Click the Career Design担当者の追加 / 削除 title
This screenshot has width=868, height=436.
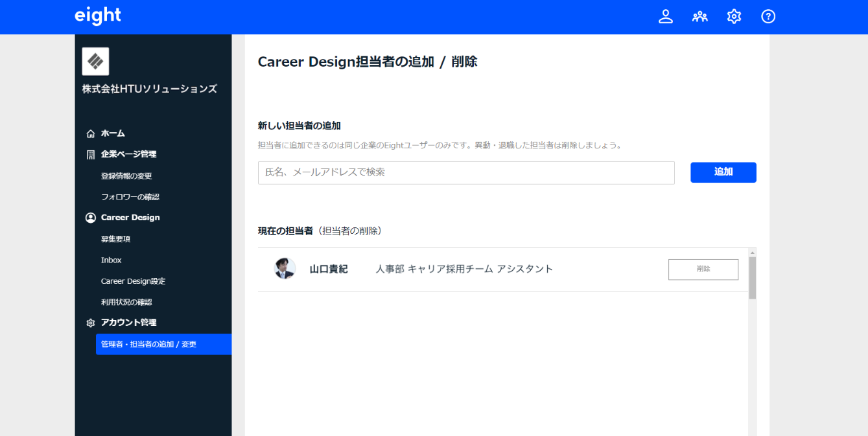tap(368, 62)
